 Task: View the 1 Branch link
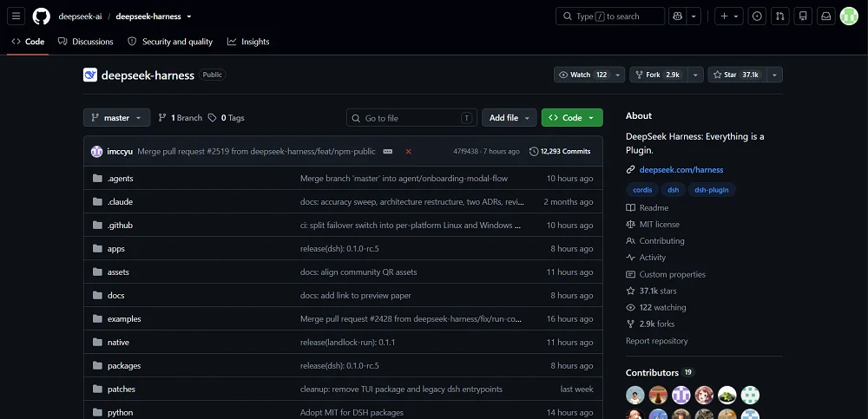181,118
